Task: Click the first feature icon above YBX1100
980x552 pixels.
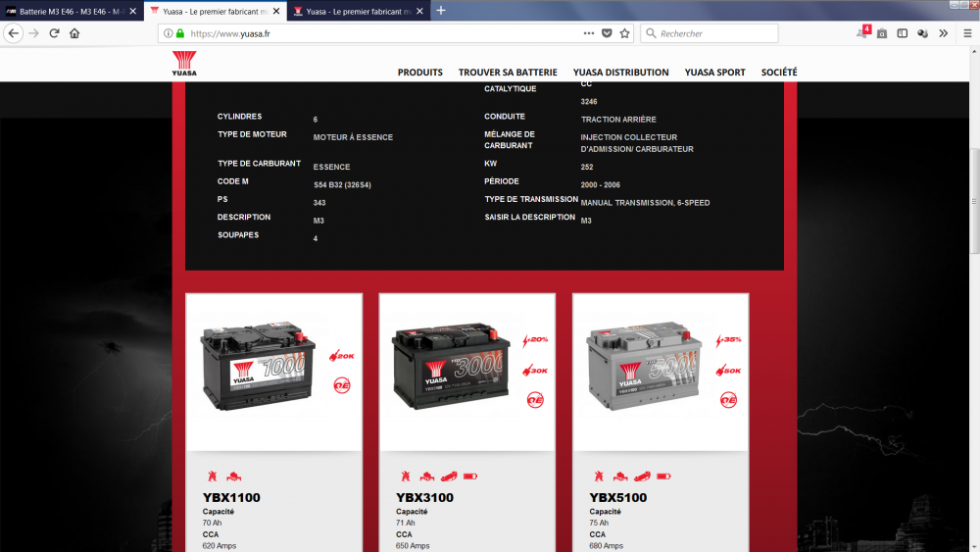Action: pyautogui.click(x=213, y=477)
